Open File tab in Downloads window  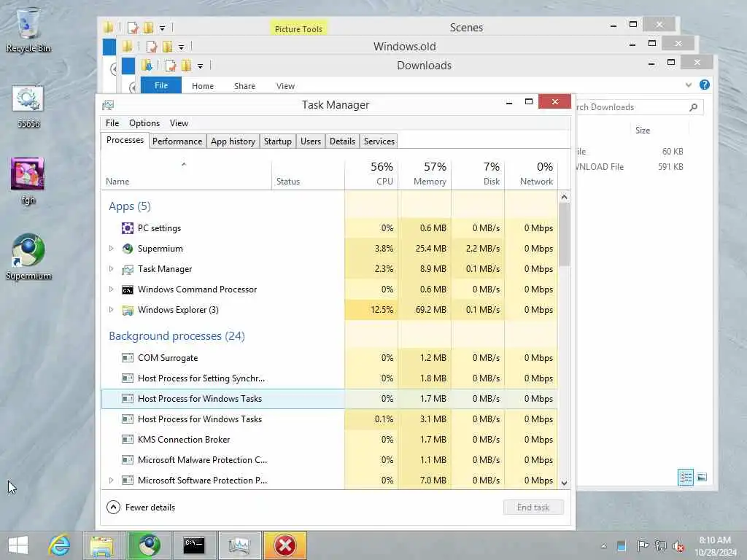click(161, 85)
